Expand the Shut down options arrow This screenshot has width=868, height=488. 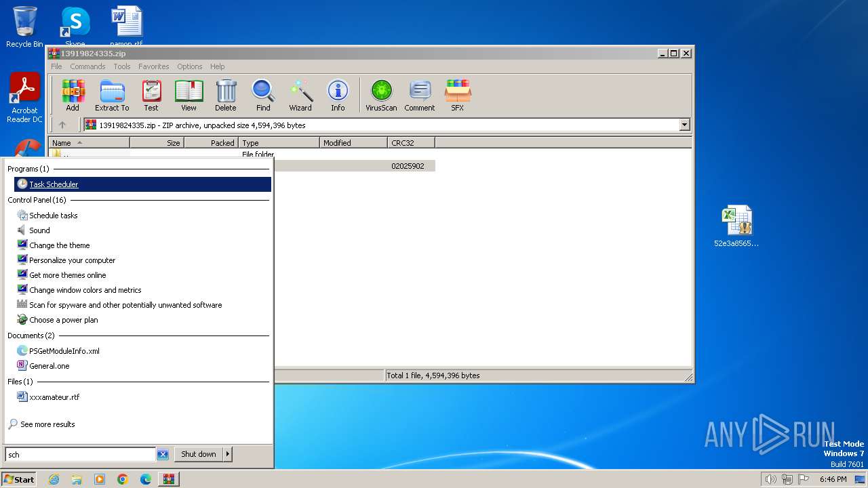tap(228, 454)
